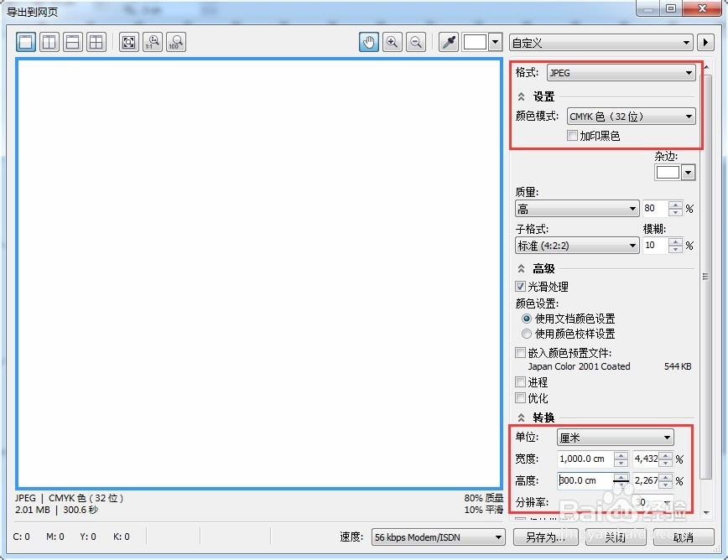Enable the 嵌入颜色预置文件 checkbox
Image resolution: width=728 pixels, height=560 pixels.
[521, 353]
